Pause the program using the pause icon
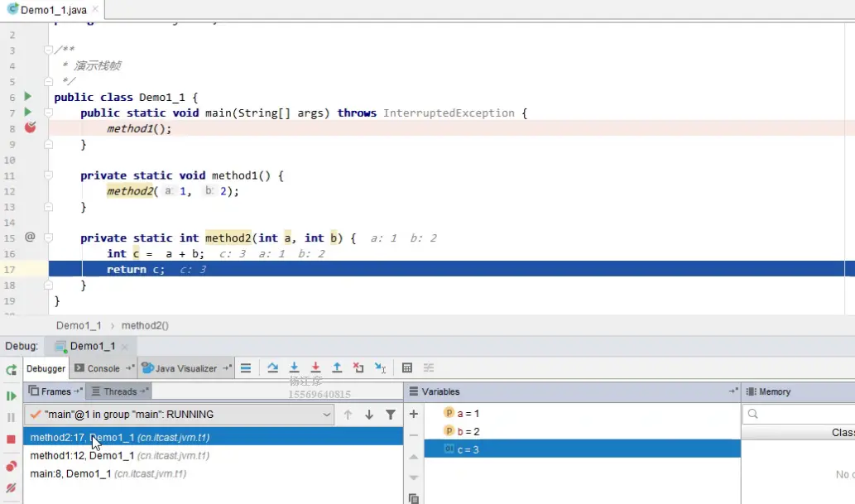The image size is (855, 504). pos(11,417)
